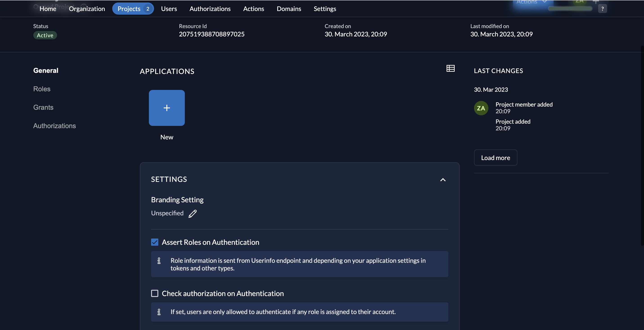Click the Active status badge
Screen dimensions: 644x330
click(45, 35)
